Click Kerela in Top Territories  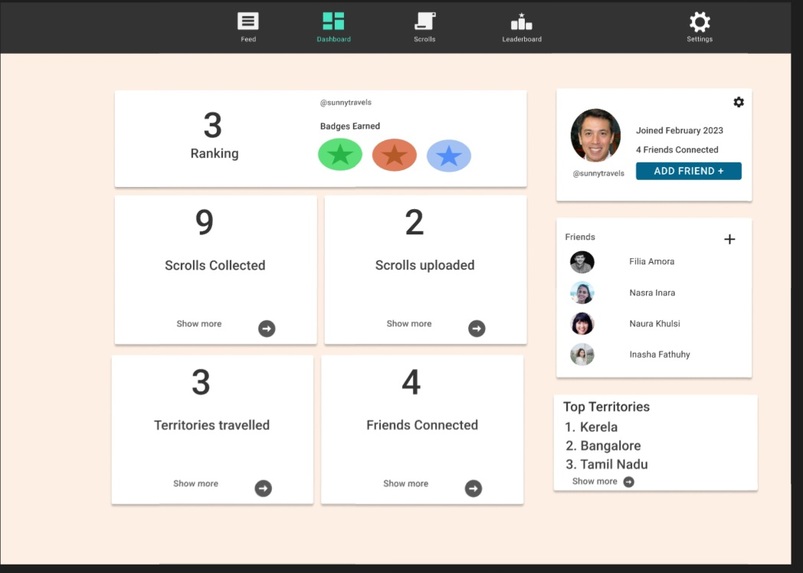(x=598, y=427)
